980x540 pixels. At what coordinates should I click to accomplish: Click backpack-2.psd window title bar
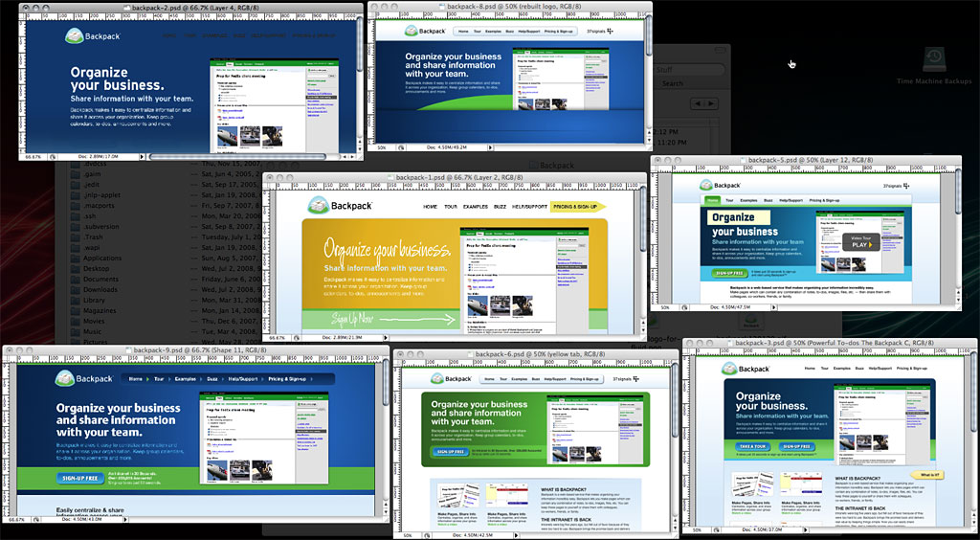pos(190,7)
